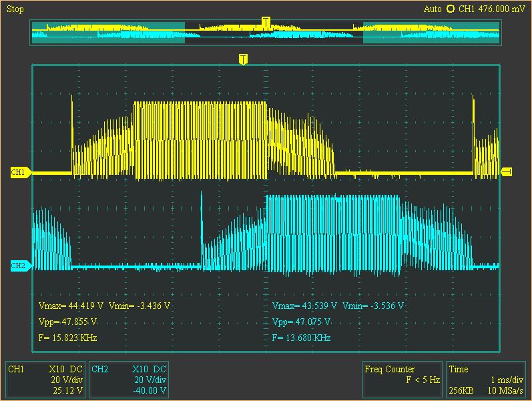Select the CH1 Vpp=47.855 V measurement
Image resolution: width=532 pixels, height=401 pixels.
point(69,322)
